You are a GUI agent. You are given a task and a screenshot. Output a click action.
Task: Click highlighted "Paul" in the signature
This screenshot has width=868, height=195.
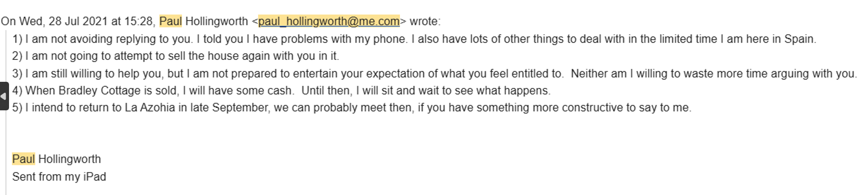[x=23, y=159]
